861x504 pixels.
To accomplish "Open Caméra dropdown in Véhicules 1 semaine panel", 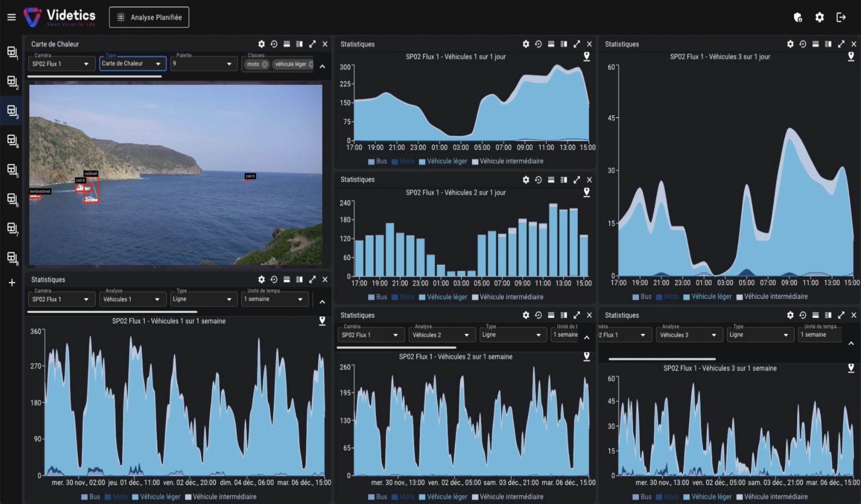I will [x=61, y=299].
